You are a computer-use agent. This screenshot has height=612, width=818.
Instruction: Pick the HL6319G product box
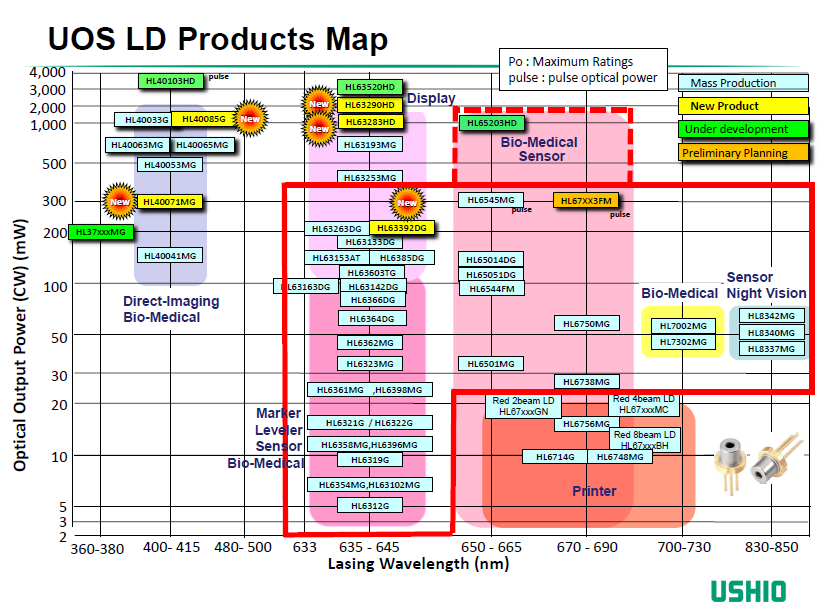(x=370, y=460)
